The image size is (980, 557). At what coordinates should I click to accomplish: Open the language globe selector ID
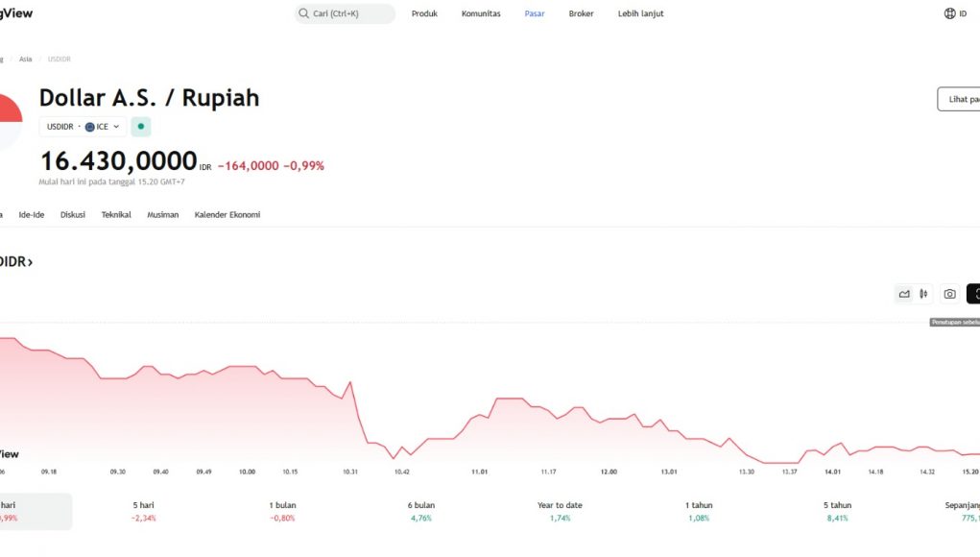pos(955,13)
